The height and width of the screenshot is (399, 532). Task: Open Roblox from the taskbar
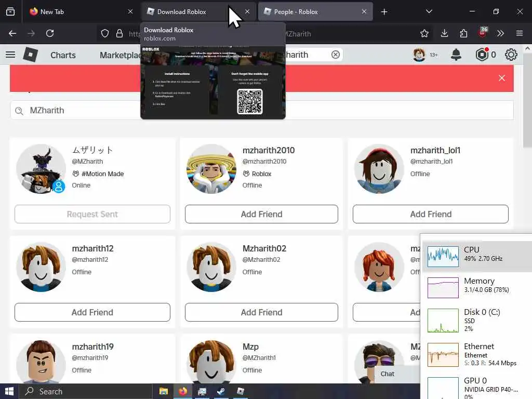click(x=241, y=391)
